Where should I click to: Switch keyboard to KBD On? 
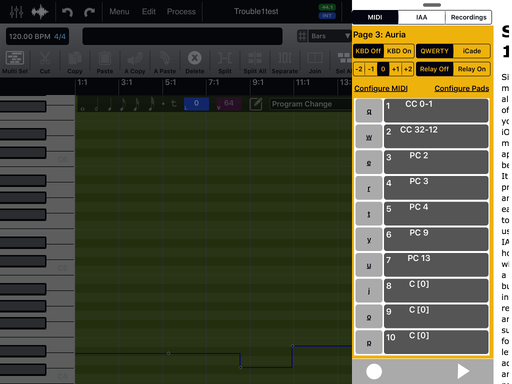coord(399,51)
